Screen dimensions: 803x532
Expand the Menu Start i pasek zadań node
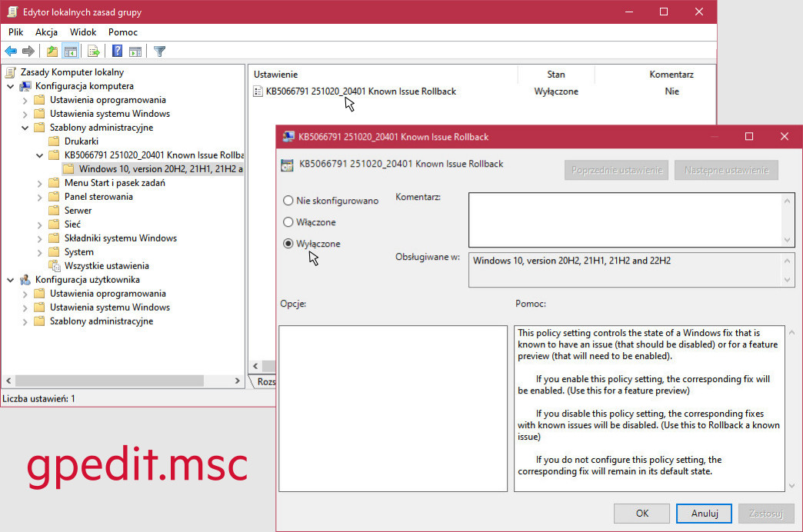click(39, 183)
